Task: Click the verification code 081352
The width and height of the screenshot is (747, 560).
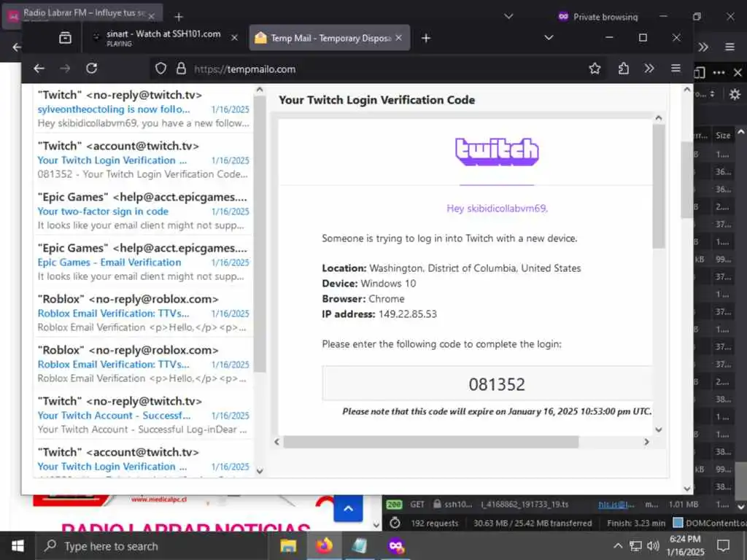Action: coord(496,384)
